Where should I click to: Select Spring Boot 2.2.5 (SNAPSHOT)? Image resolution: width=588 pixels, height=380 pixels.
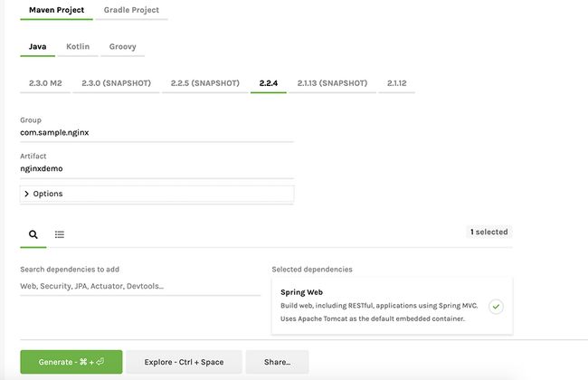pyautogui.click(x=205, y=83)
